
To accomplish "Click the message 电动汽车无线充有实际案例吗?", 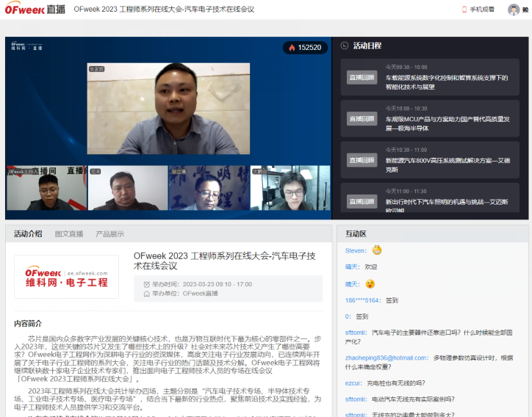I will (413, 399).
